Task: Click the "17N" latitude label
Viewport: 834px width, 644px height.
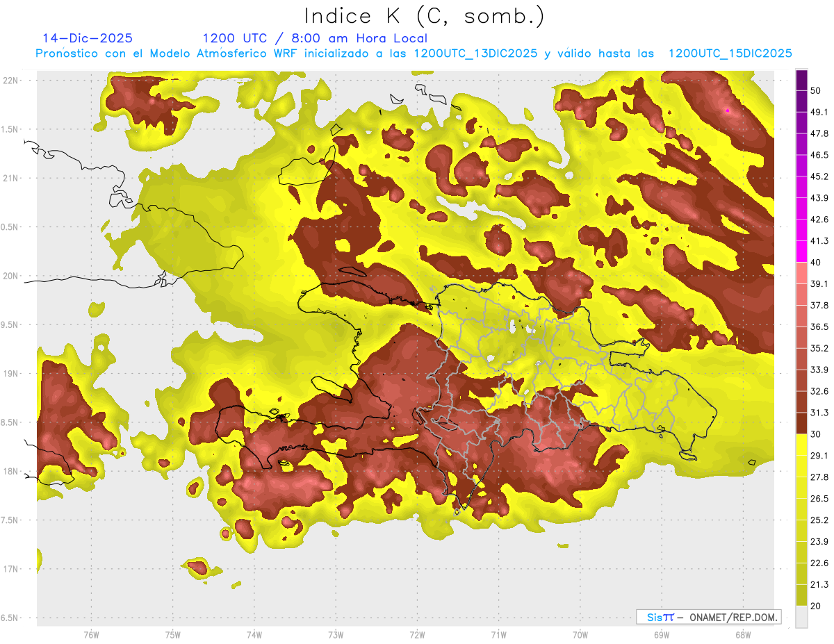Action: (10, 569)
